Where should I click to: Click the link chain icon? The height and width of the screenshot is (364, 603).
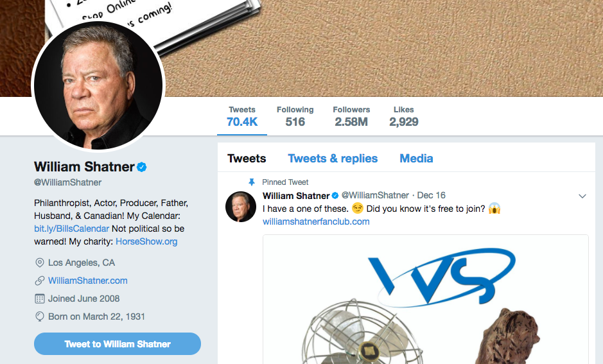(x=39, y=281)
